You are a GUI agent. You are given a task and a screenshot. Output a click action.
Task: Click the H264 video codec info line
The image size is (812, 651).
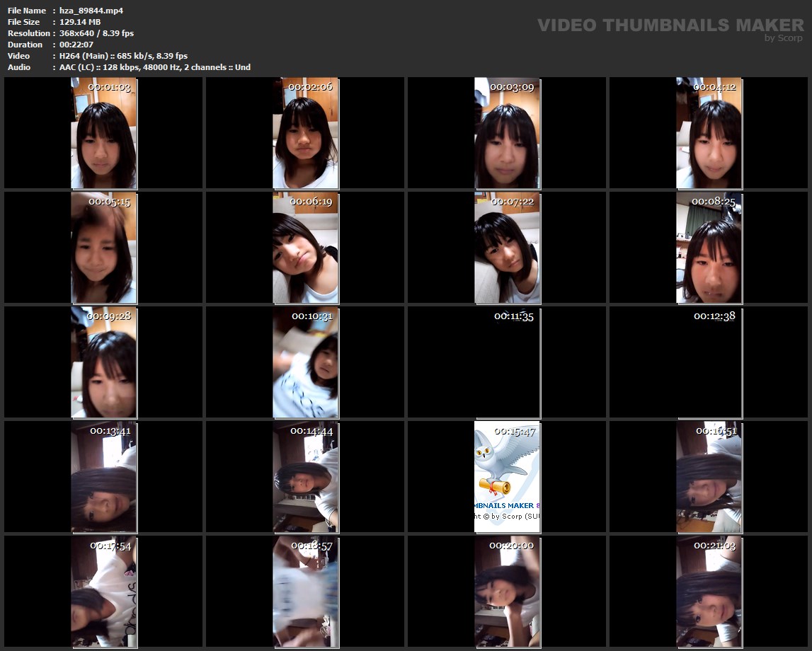click(x=123, y=56)
